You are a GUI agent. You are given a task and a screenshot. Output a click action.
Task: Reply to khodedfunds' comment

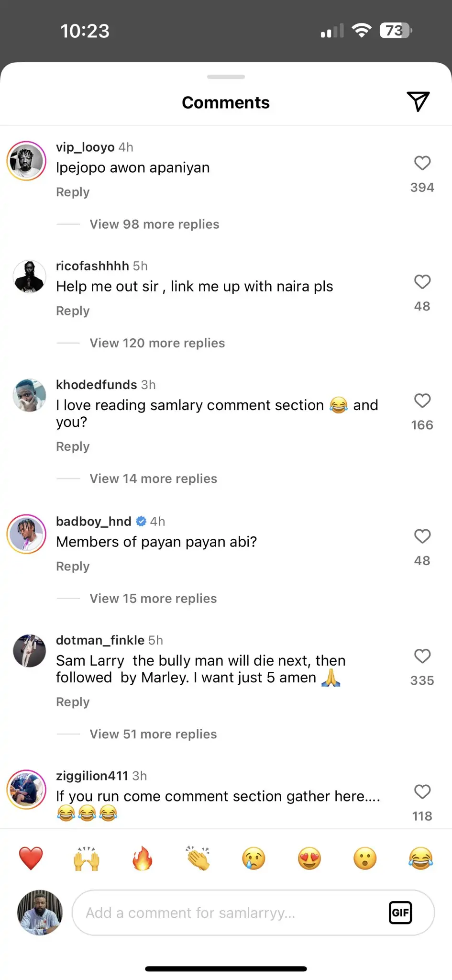[73, 447]
